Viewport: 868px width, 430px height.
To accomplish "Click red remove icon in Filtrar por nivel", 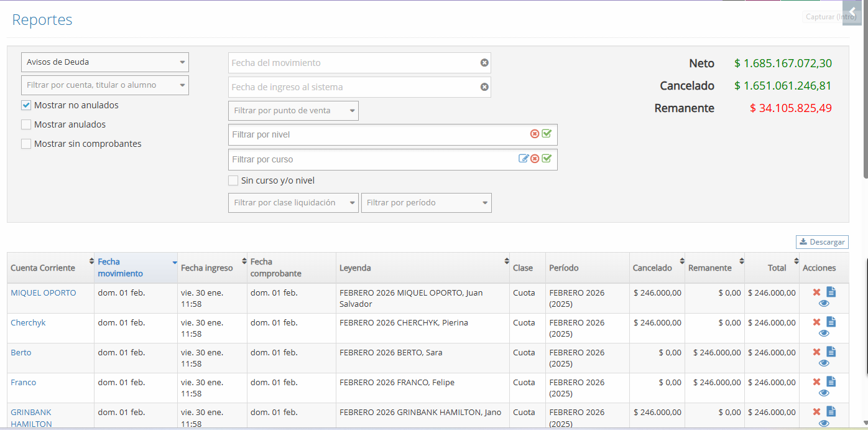I will (x=535, y=134).
